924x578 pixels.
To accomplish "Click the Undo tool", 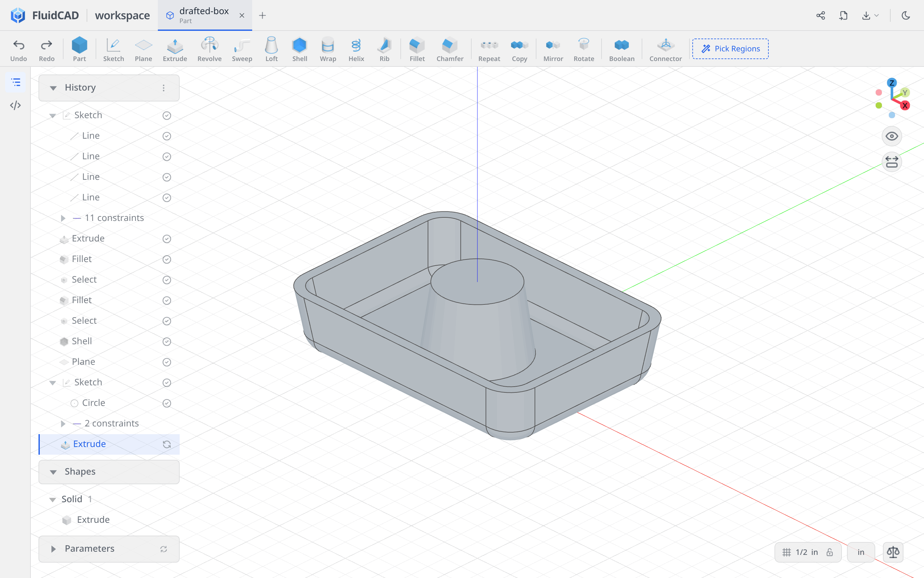I will [x=18, y=49].
